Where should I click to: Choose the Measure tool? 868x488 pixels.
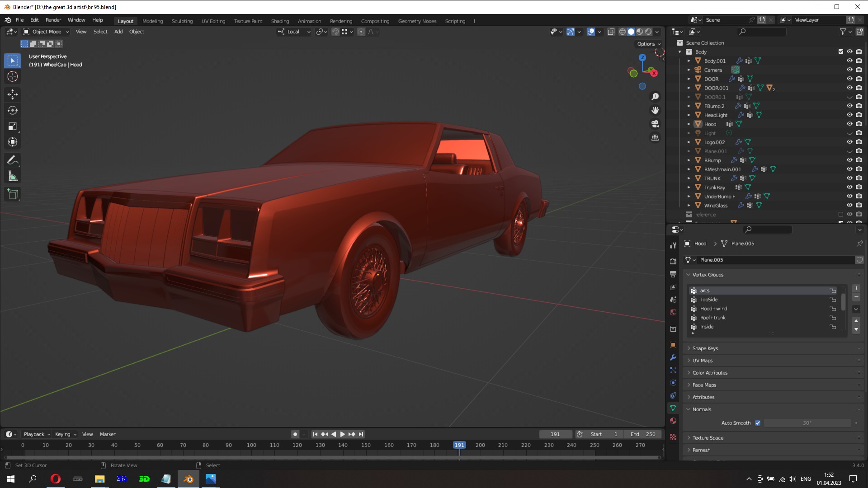click(13, 177)
